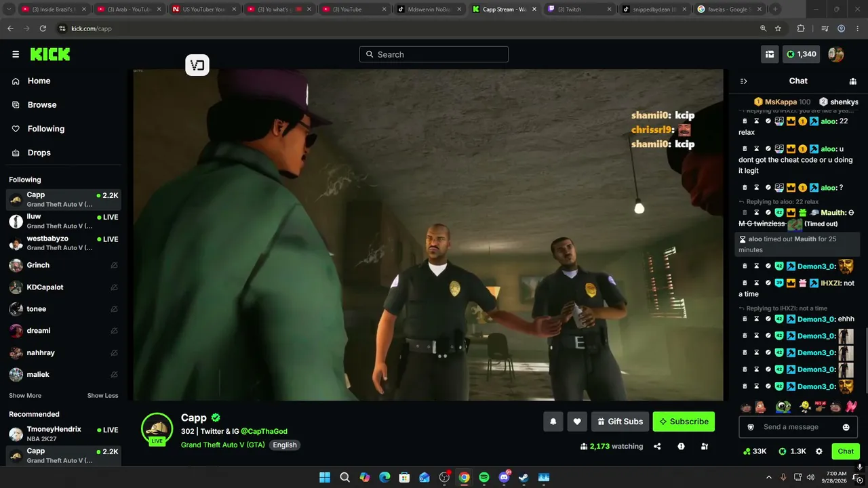Click the Demon3_0 username on 'ehhh' message

point(816,319)
